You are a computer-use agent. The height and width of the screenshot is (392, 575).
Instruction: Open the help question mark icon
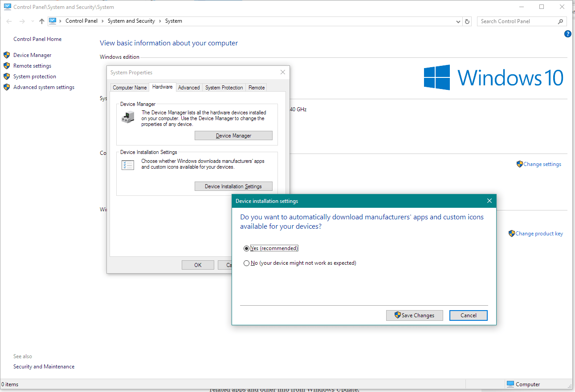tap(568, 34)
